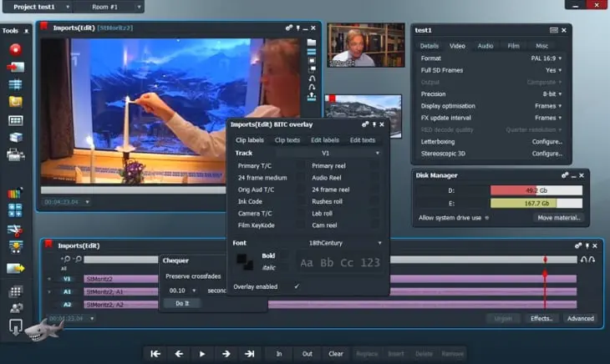The width and height of the screenshot is (610, 364).
Task: Expand the Format PAL 16:9 dropdown
Action: click(548, 58)
